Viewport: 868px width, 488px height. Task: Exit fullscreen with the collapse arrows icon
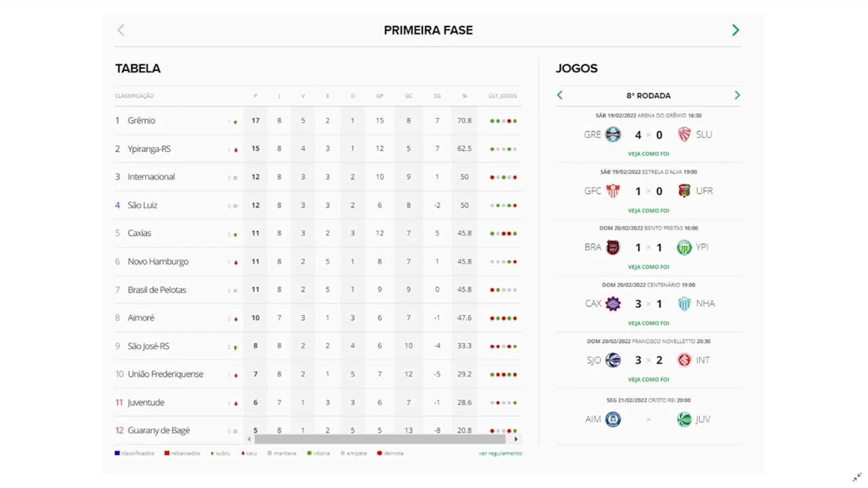pos(857,477)
